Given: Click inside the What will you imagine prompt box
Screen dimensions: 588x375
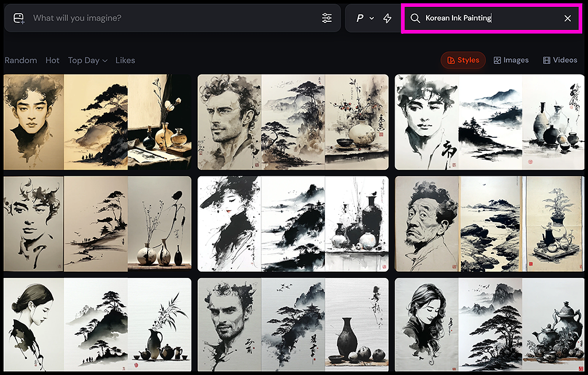Looking at the screenshot, I should tap(172, 18).
